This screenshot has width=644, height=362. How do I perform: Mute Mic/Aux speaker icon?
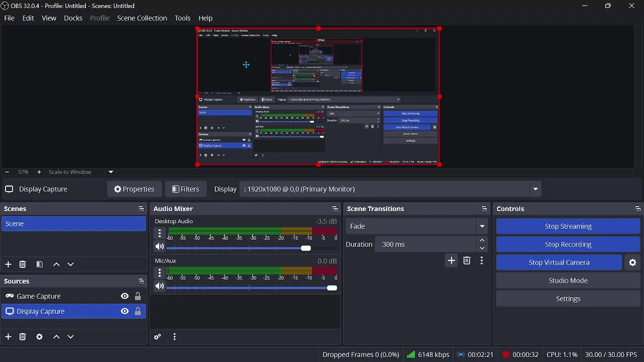pyautogui.click(x=159, y=287)
